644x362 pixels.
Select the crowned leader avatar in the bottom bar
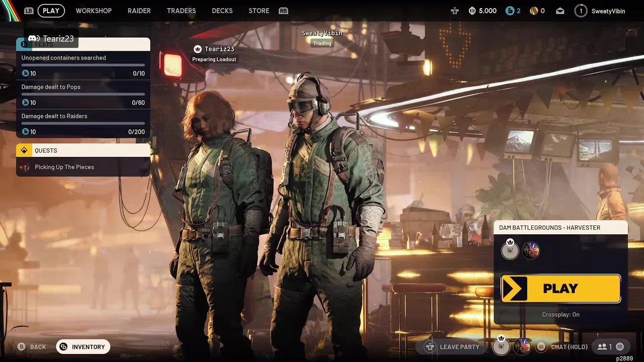tap(501, 346)
